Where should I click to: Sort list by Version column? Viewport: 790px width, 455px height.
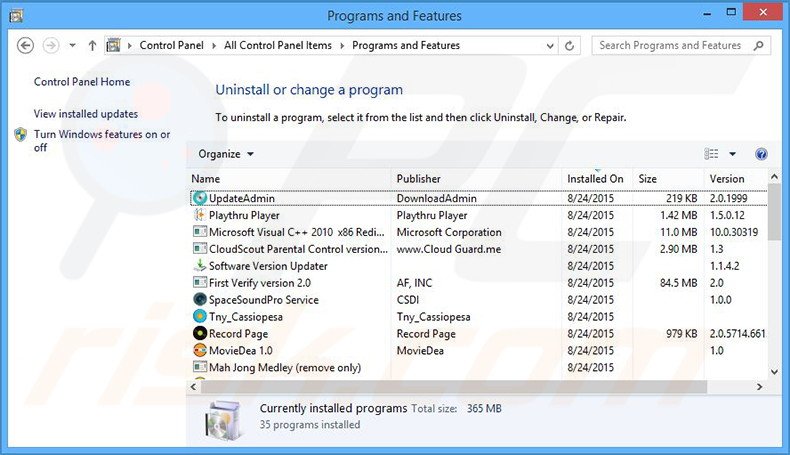tap(736, 179)
